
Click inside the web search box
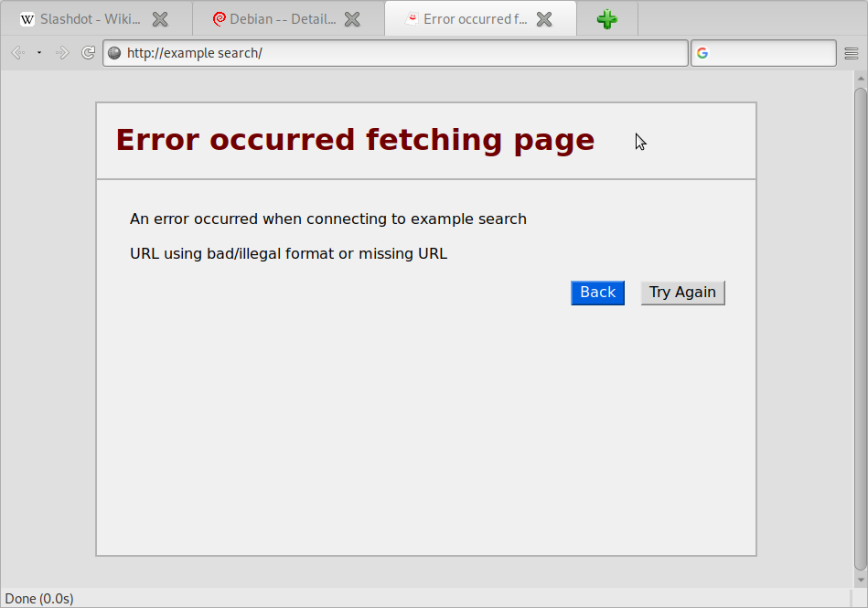(x=771, y=53)
